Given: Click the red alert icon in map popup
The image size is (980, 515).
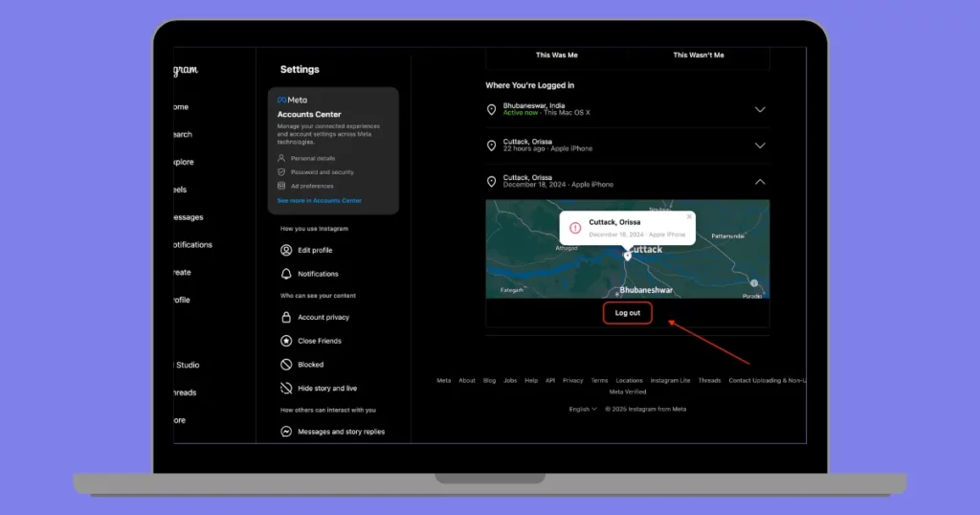Looking at the screenshot, I should [x=575, y=228].
